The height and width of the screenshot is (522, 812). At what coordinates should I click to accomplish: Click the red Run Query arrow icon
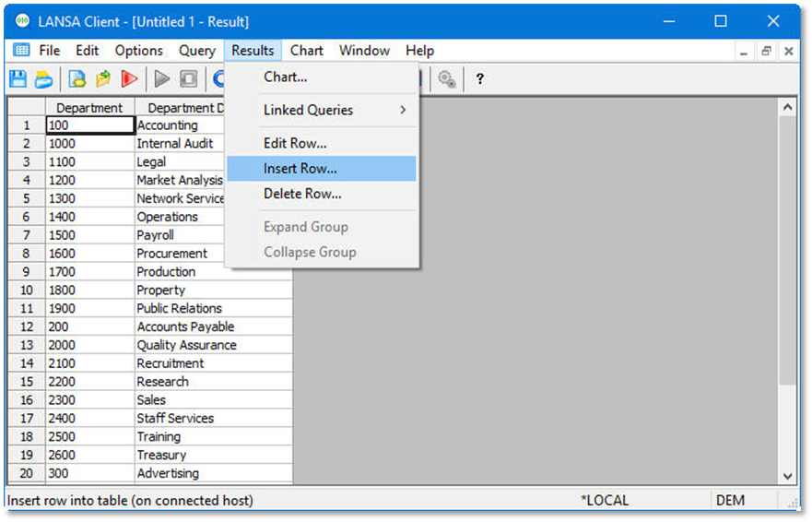coord(129,78)
